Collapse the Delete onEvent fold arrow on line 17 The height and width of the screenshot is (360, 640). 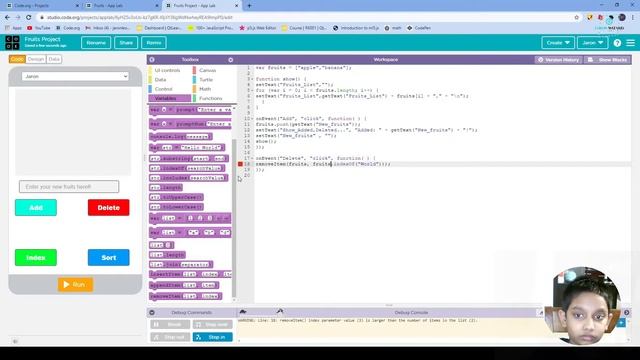click(252, 158)
